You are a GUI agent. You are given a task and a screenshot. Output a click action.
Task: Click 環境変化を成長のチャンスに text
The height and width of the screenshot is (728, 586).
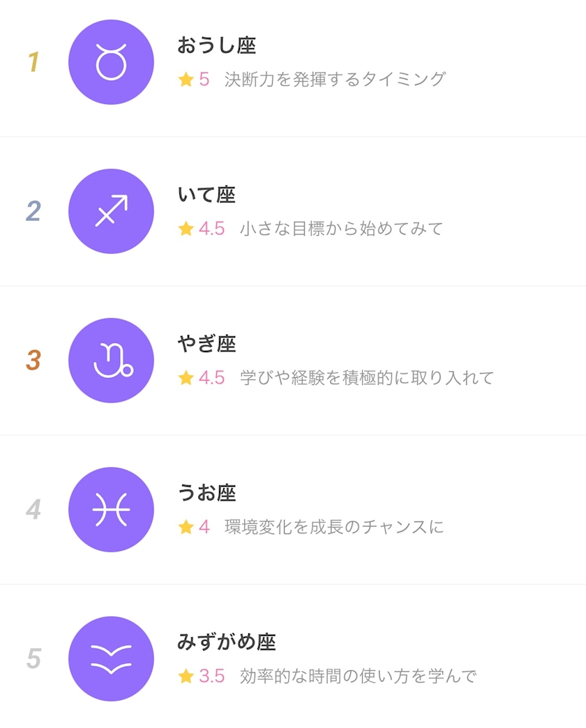click(334, 527)
